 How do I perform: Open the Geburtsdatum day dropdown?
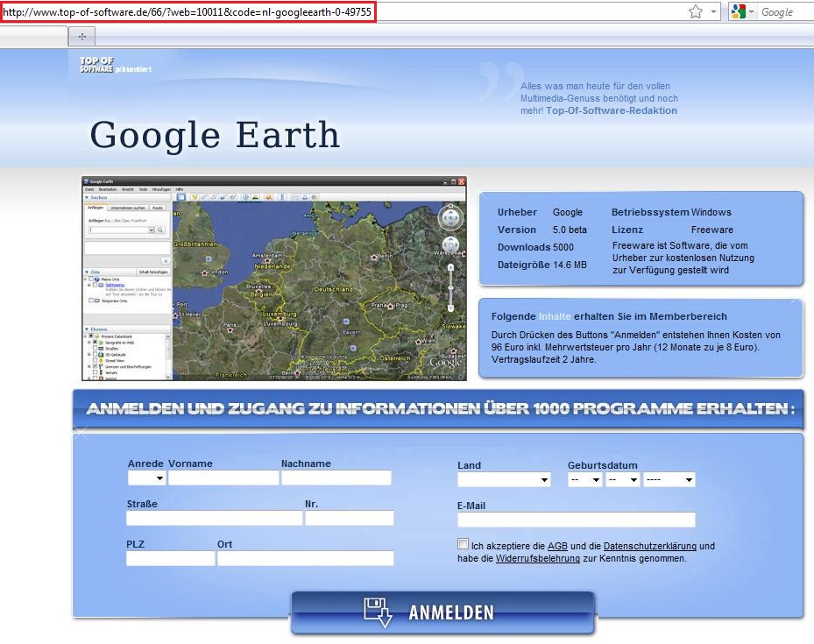pos(585,479)
